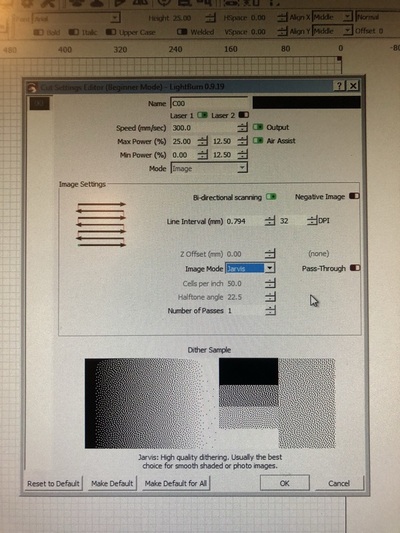Click the black layer color bar

point(306,102)
